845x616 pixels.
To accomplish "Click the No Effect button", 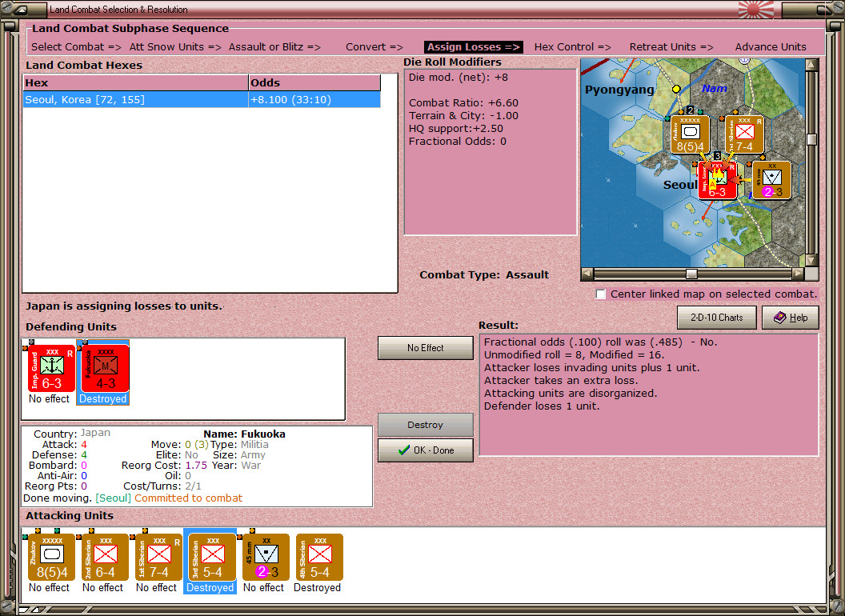I will coord(425,348).
